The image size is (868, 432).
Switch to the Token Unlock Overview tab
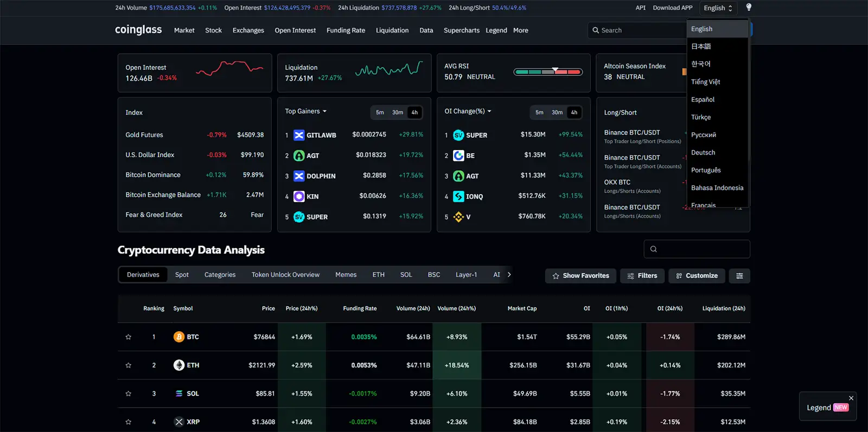285,275
